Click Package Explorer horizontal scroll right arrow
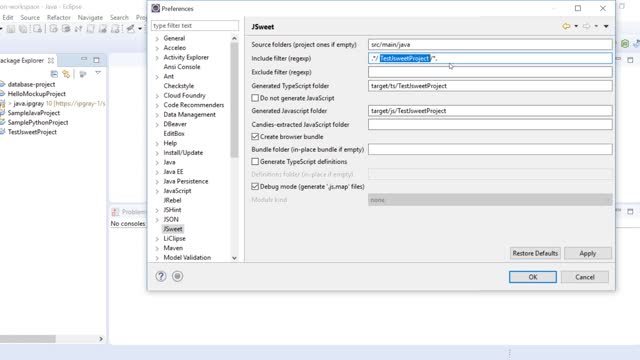640x360 pixels. 101,339
